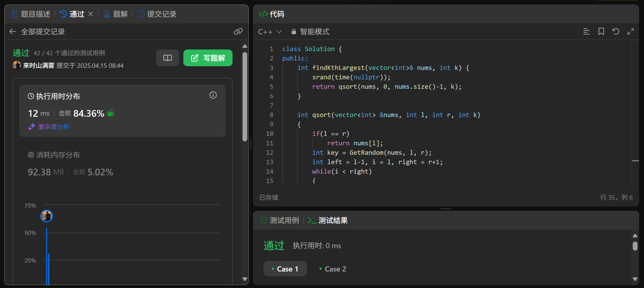Select Case 2 test result
The height and width of the screenshot is (288, 644).
click(x=333, y=269)
